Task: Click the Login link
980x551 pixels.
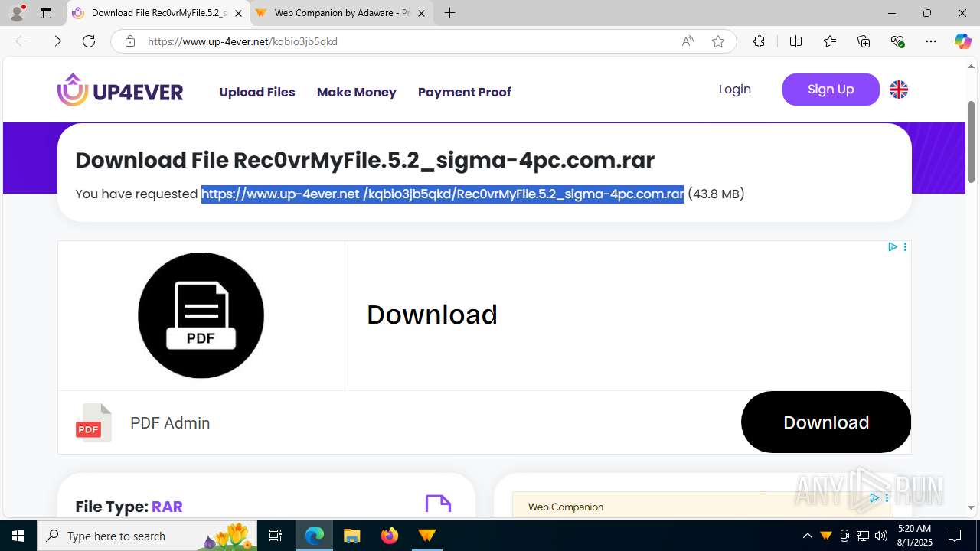Action: tap(735, 90)
